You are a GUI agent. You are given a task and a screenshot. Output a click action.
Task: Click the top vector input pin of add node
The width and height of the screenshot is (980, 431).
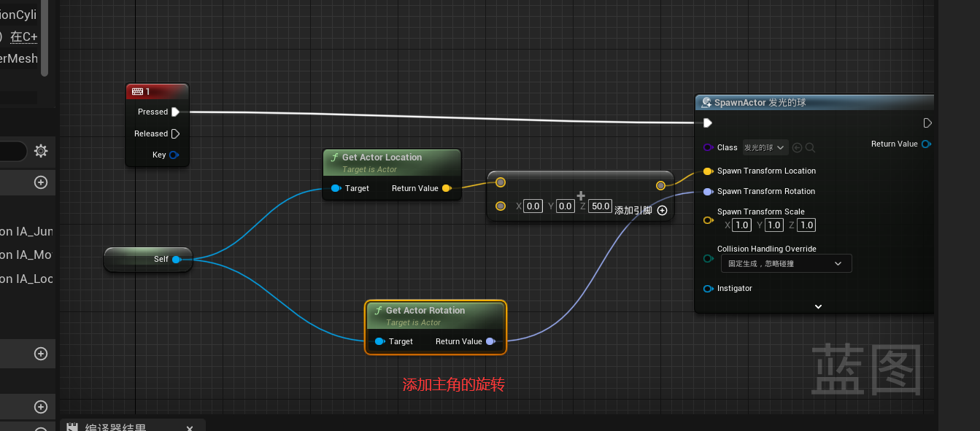point(500,182)
